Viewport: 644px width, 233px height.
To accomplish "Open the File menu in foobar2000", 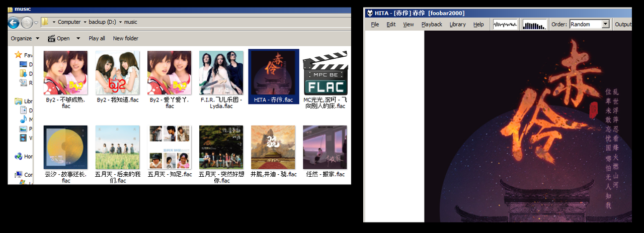I will pos(375,24).
